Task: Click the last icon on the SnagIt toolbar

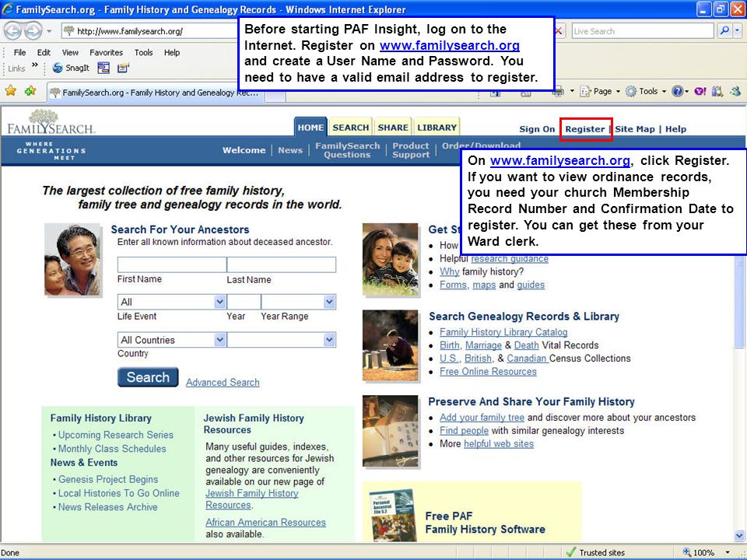Action: [122, 68]
